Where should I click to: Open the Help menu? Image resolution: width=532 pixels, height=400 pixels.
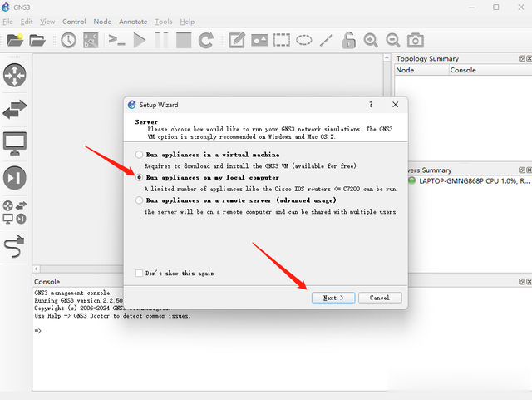[x=187, y=22]
